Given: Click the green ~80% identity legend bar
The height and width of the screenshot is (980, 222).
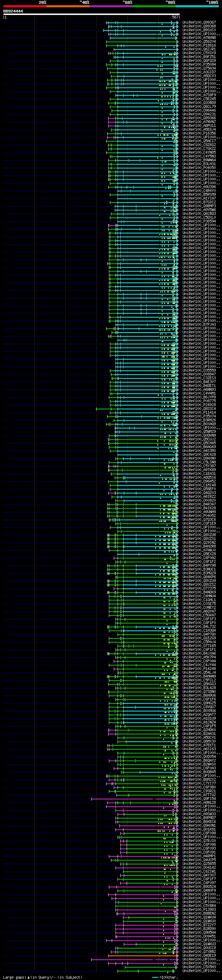Looking at the screenshot, I should click(x=154, y=7).
